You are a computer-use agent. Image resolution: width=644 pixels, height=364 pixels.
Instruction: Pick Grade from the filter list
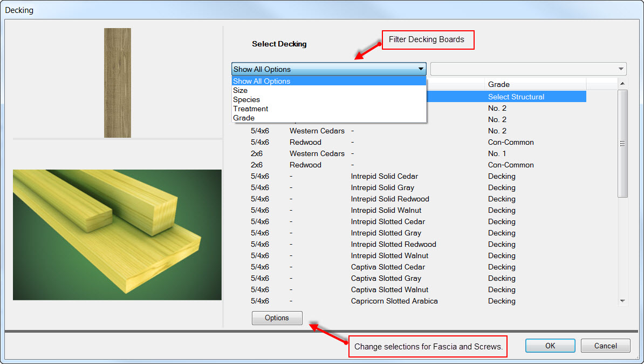coord(329,118)
